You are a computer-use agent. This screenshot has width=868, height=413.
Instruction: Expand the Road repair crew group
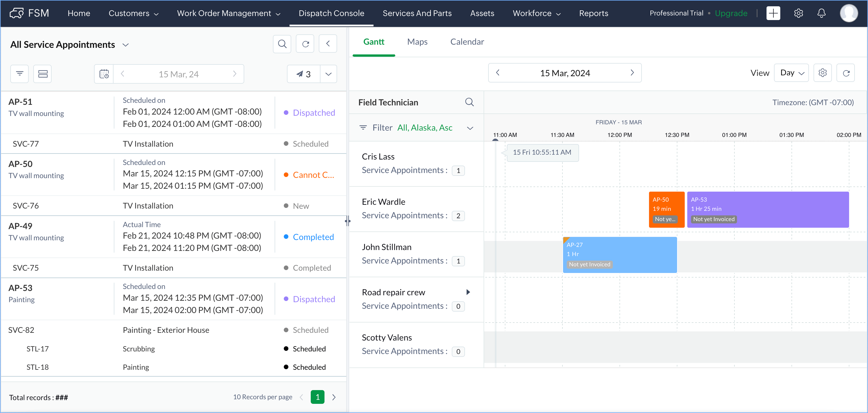click(468, 292)
